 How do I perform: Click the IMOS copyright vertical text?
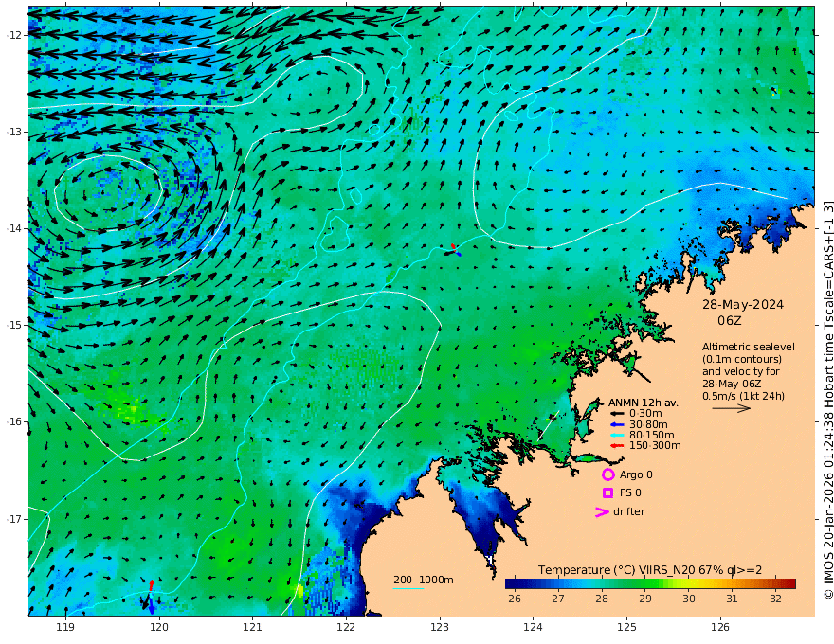click(827, 400)
